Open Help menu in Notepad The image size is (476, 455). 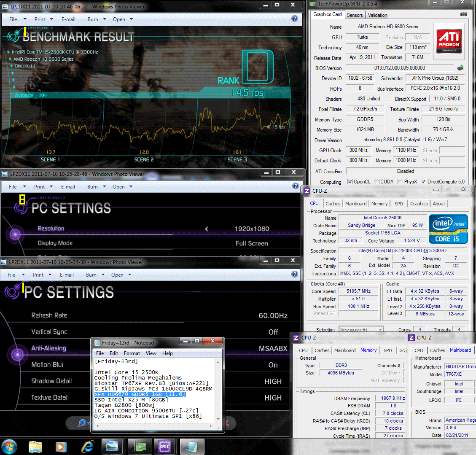tap(167, 353)
